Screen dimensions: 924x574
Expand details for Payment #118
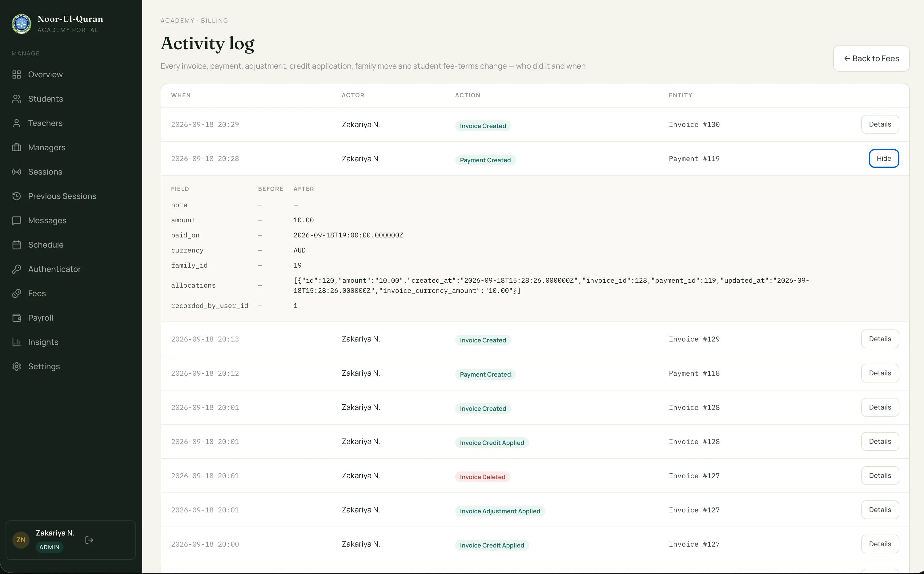pyautogui.click(x=880, y=373)
